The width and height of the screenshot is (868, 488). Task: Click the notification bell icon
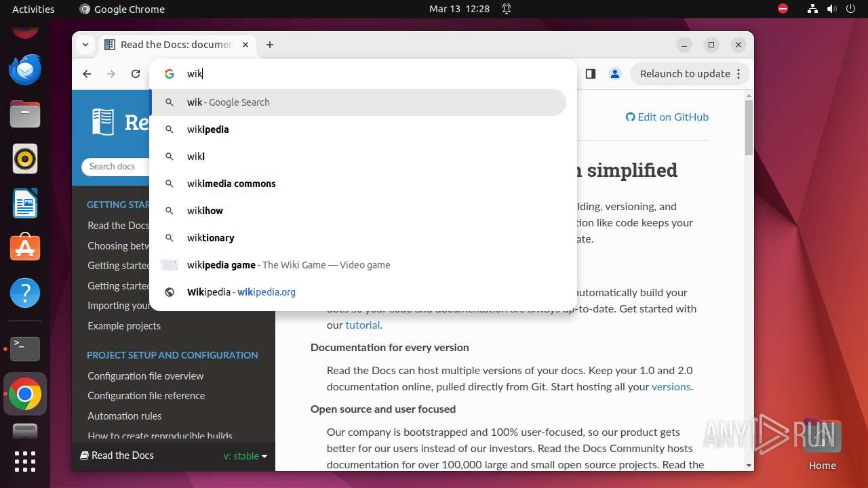[507, 9]
